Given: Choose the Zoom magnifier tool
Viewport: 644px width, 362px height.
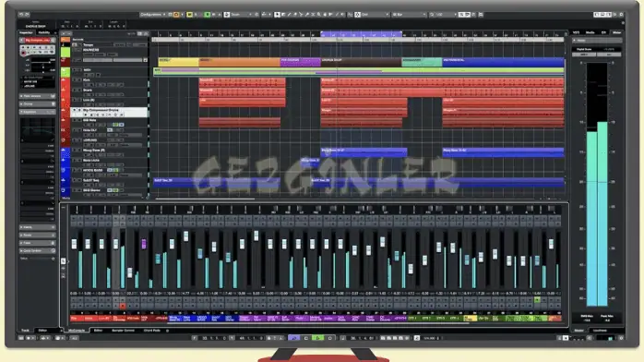Looking at the screenshot, I should [x=318, y=15].
